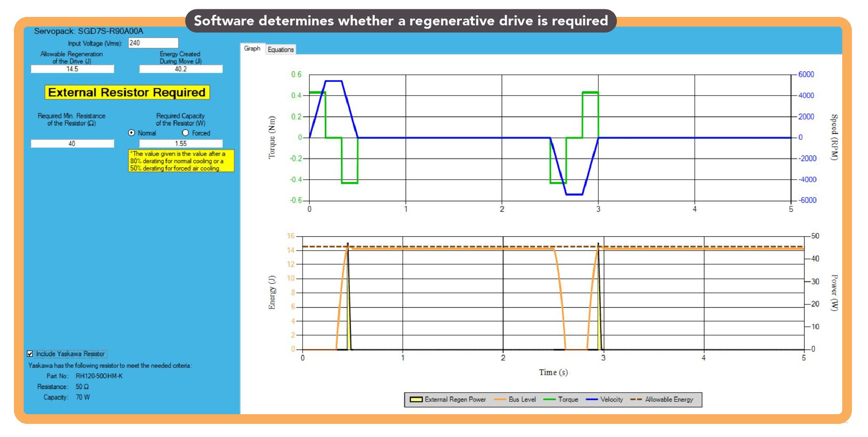This screenshot has height=437, width=868.
Task: Select the Forced cooling radio button
Action: point(185,133)
